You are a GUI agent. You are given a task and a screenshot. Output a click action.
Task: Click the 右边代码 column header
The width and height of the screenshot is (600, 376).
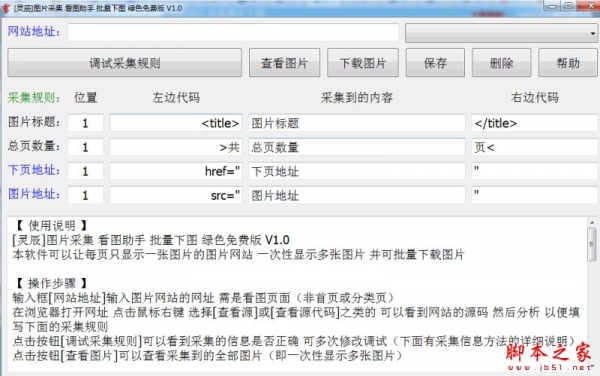coord(535,98)
